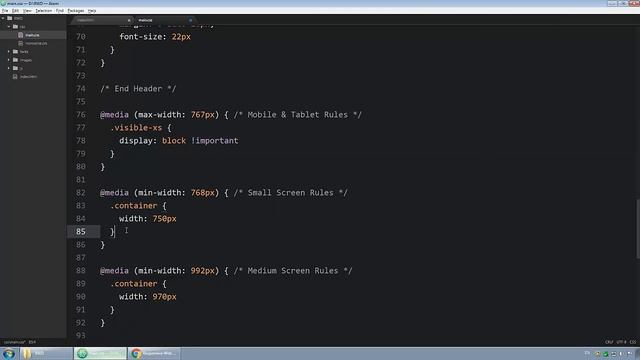Viewport: 640px width, 360px height.
Task: Open the Find menu
Action: pyautogui.click(x=60, y=11)
